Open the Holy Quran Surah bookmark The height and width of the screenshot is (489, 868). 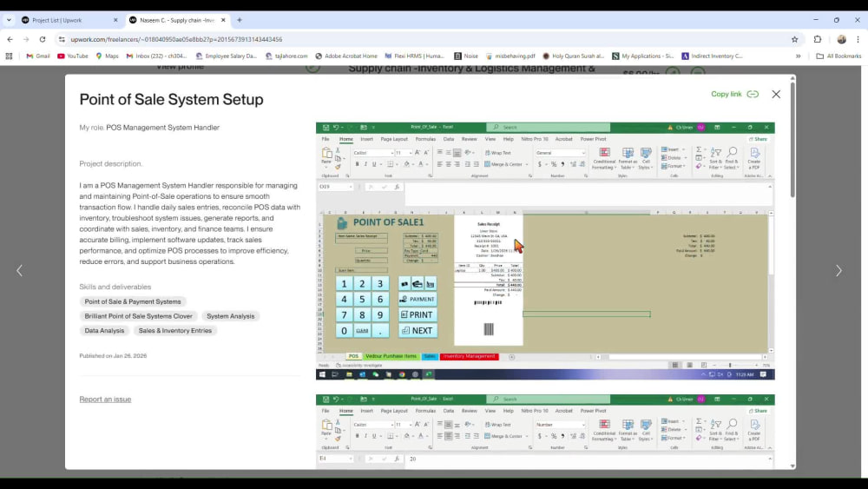coord(573,56)
